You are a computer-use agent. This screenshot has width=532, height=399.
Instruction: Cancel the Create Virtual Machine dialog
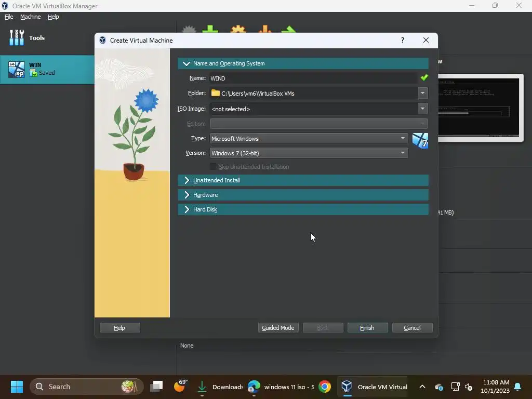coord(412,328)
